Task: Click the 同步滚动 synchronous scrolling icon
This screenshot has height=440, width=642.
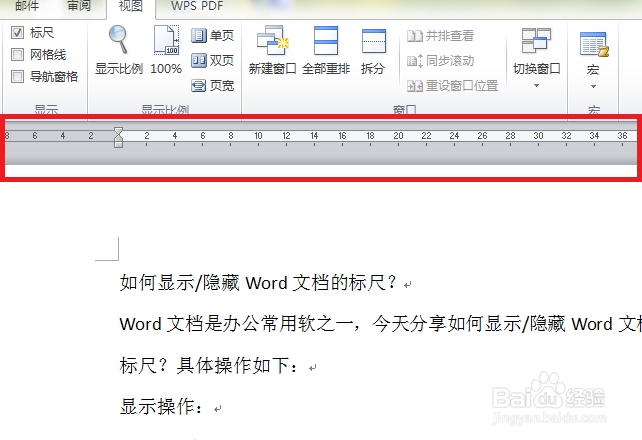Action: click(415, 61)
